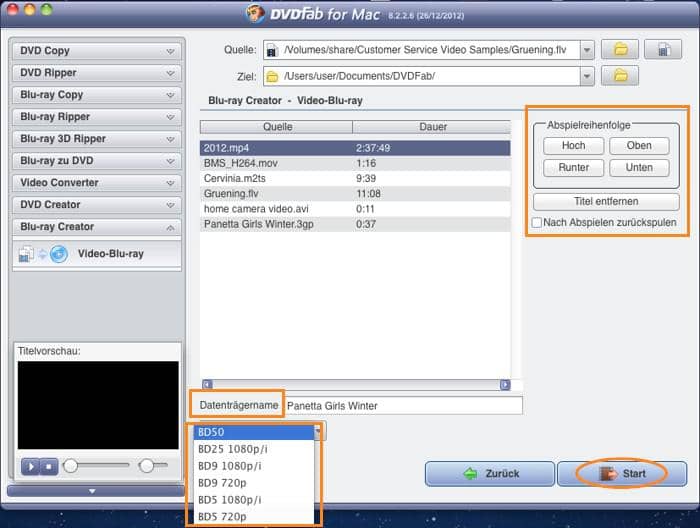Image resolution: width=700 pixels, height=528 pixels.
Task: Move title down with Runter button
Action: 574,168
